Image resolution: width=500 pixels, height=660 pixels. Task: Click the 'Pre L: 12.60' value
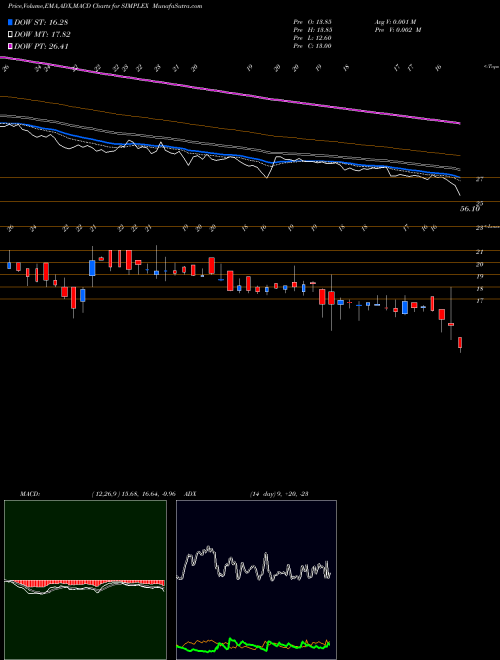click(313, 38)
